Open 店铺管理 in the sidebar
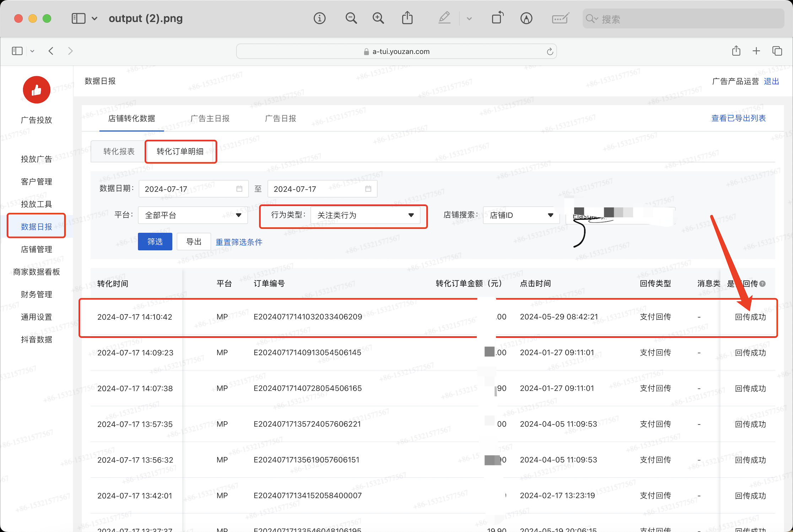Screen dimensions: 793x532 coord(37,249)
